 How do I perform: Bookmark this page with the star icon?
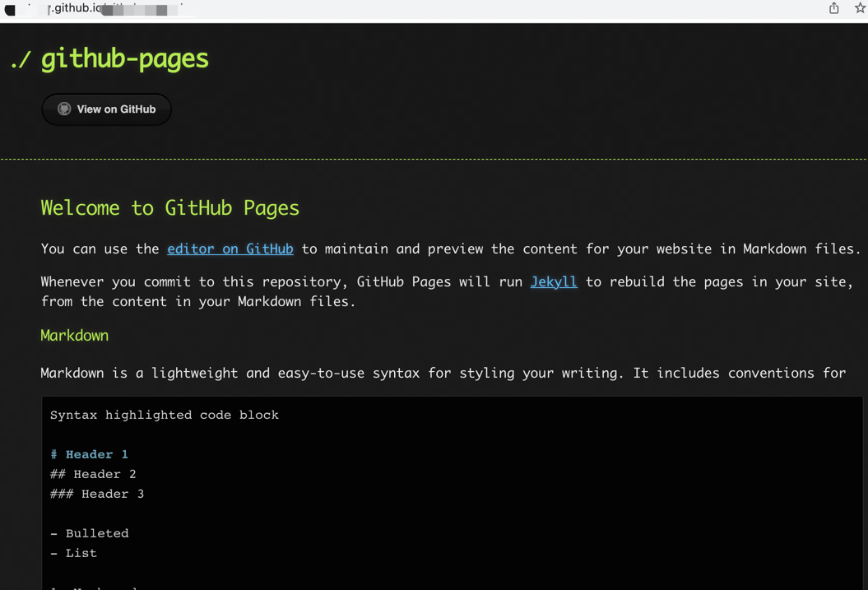860,8
